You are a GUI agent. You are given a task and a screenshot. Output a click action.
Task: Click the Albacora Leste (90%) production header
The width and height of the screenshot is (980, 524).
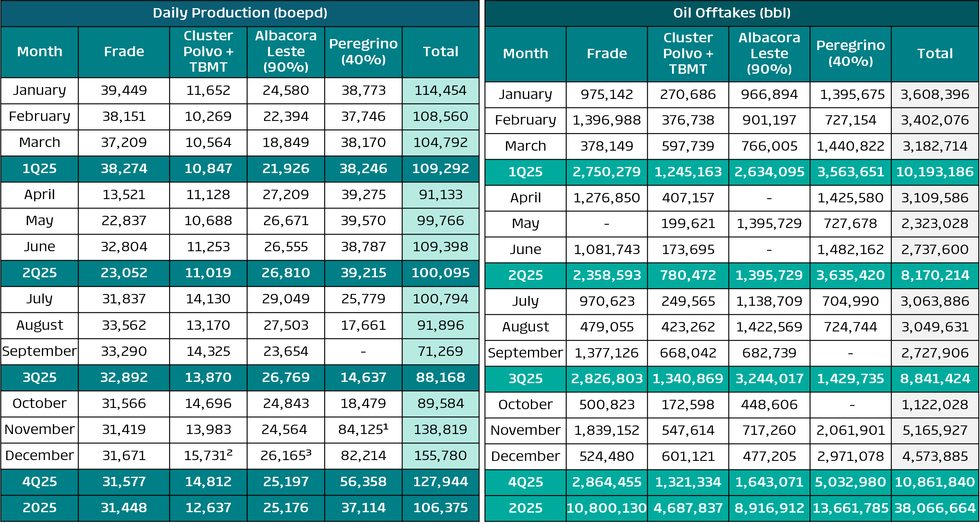pos(286,52)
